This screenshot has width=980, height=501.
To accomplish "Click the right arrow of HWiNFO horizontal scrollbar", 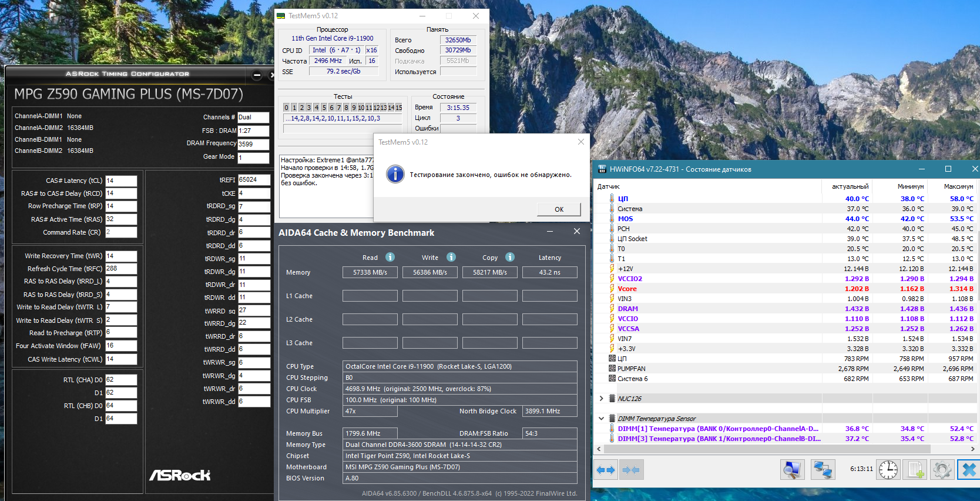I will point(973,449).
